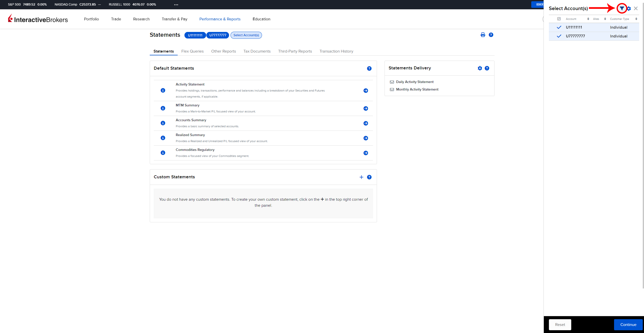Viewport: 644px width, 333px height.
Task: Toggle select-all accounts checkbox in header
Action: 559,19
